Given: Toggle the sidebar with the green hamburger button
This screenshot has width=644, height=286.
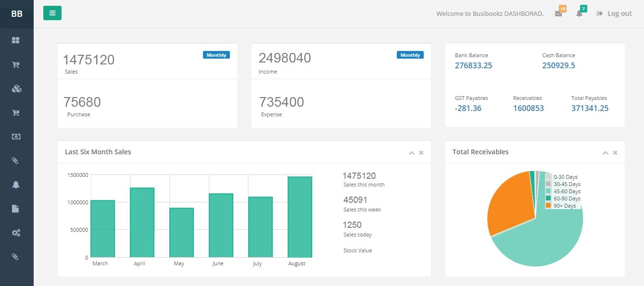Looking at the screenshot, I should tap(52, 13).
